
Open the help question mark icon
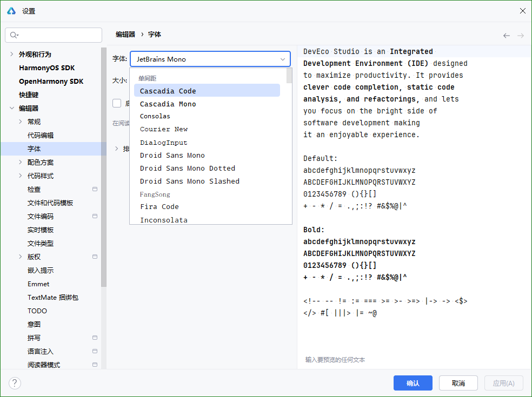[x=15, y=383]
